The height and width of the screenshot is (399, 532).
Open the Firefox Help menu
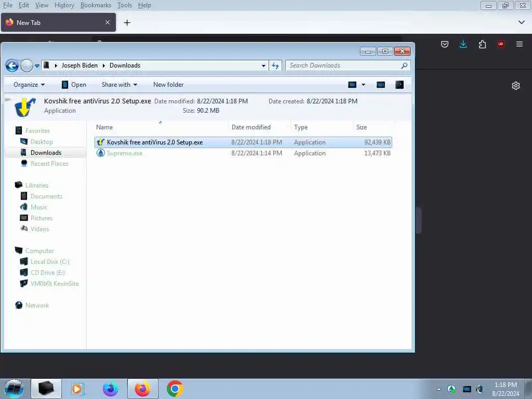point(144,5)
